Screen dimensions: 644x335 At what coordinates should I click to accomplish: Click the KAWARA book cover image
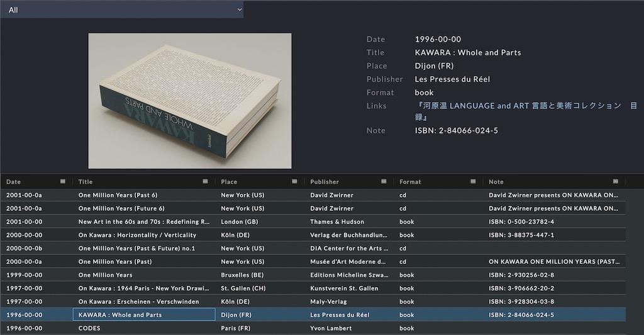point(189,101)
